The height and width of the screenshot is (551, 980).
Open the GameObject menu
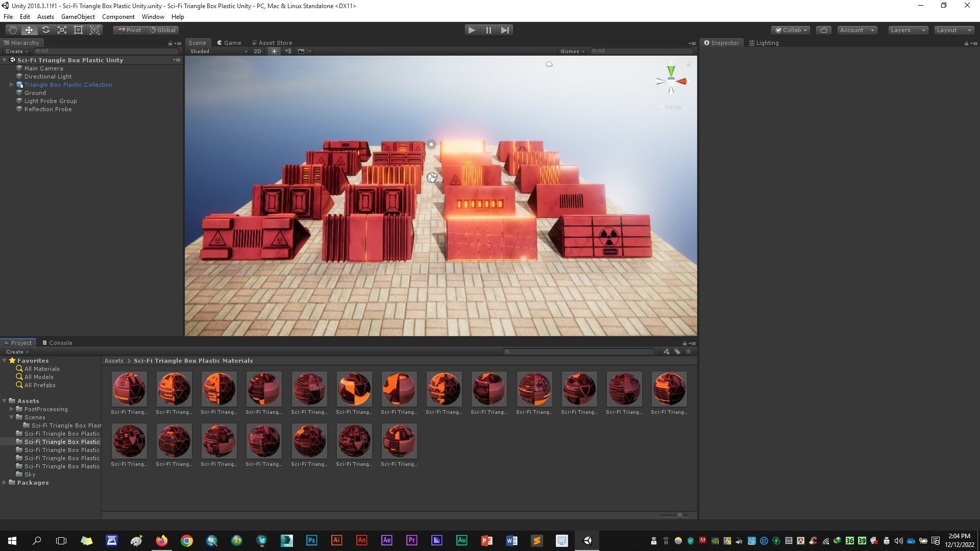(78, 17)
